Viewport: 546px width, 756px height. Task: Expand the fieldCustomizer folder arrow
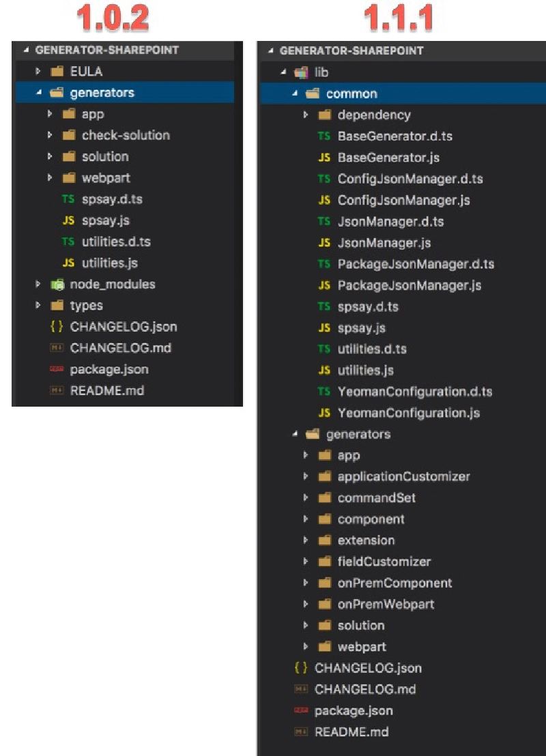pos(306,562)
